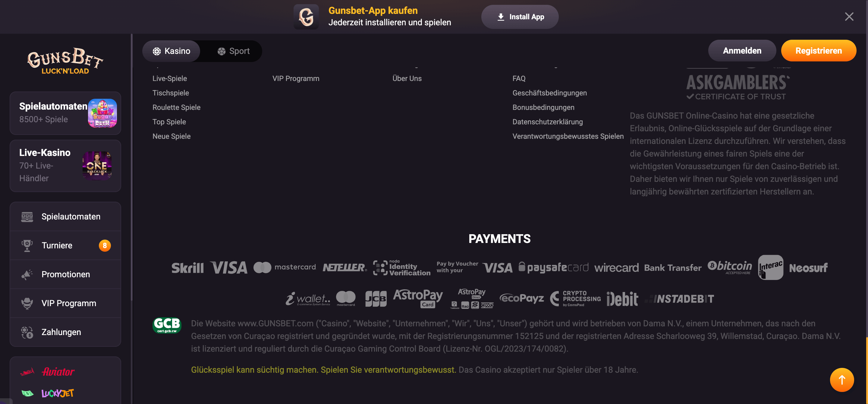The image size is (868, 404).
Task: Click the megaphone icon beside Promotionen
Action: coord(27,274)
